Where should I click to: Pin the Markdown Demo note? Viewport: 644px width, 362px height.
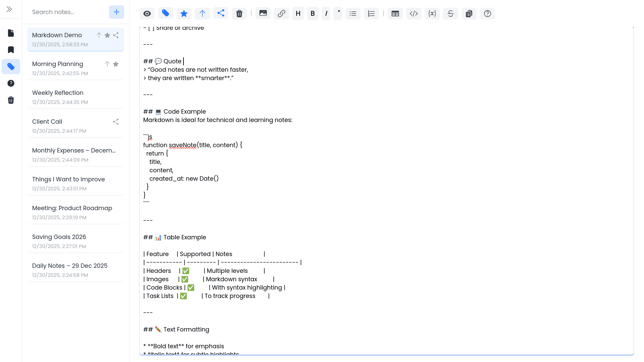pyautogui.click(x=99, y=35)
